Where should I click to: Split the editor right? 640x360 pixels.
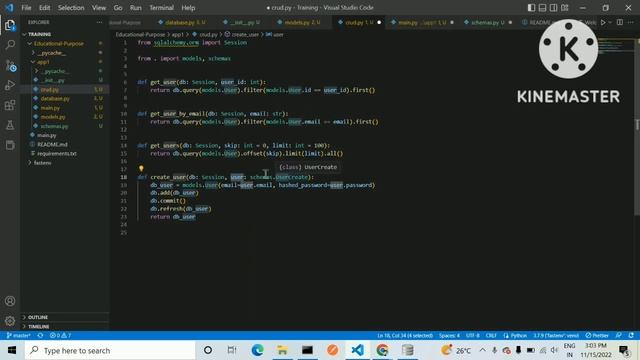(x=620, y=22)
